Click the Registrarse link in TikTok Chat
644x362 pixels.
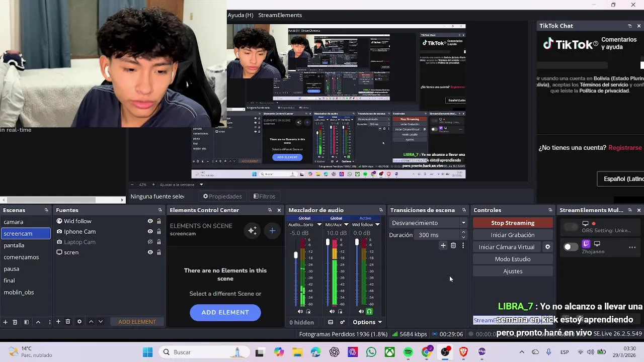click(x=625, y=148)
